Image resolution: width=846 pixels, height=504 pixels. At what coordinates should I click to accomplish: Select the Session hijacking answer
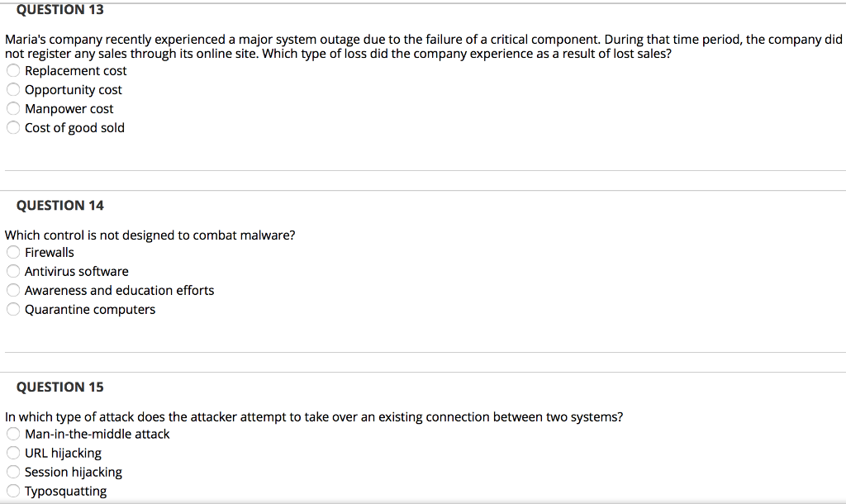click(13, 472)
